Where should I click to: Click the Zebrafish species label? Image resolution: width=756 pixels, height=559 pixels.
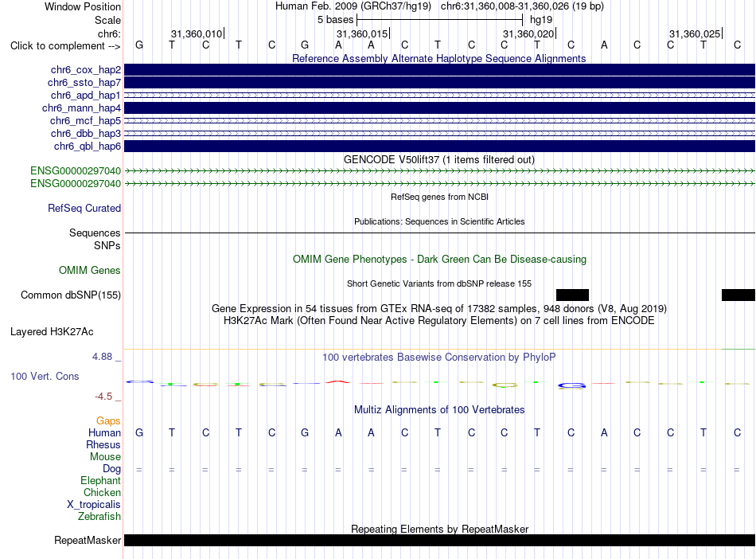99,517
